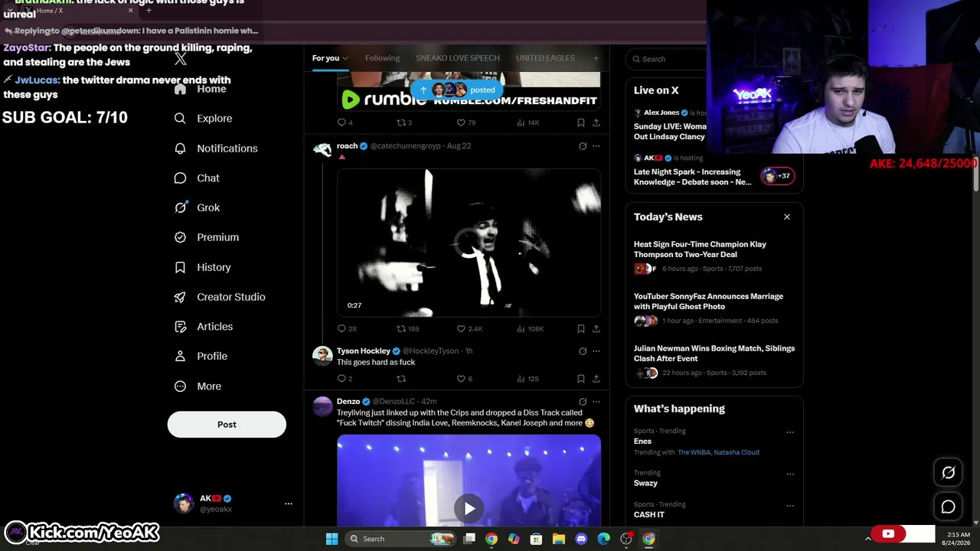Image resolution: width=980 pixels, height=551 pixels.
Task: Click the X logo in the sidebar
Action: [181, 59]
